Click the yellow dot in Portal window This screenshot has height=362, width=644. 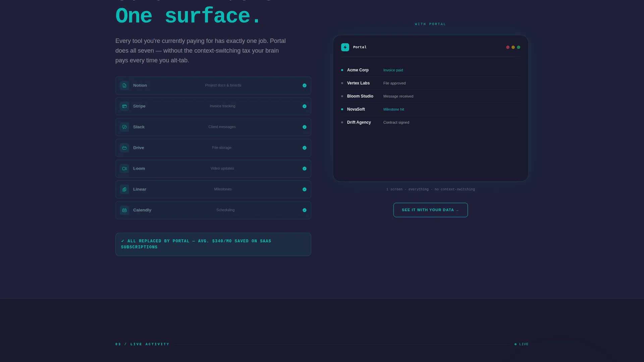(x=513, y=47)
